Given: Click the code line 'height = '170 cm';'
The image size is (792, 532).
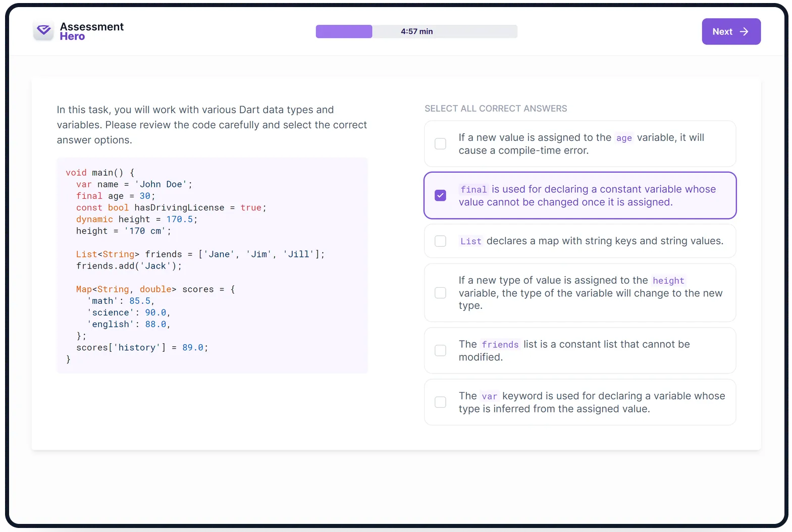Looking at the screenshot, I should point(124,231).
